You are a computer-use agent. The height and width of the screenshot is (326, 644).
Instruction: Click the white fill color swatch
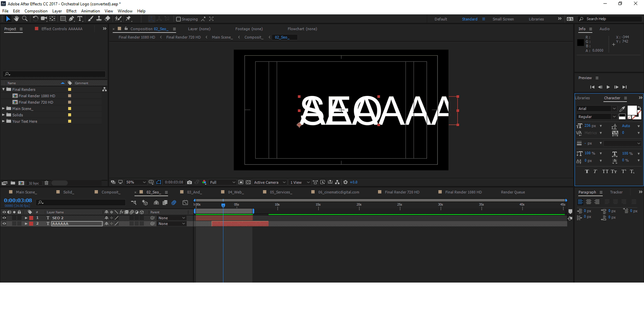[632, 110]
